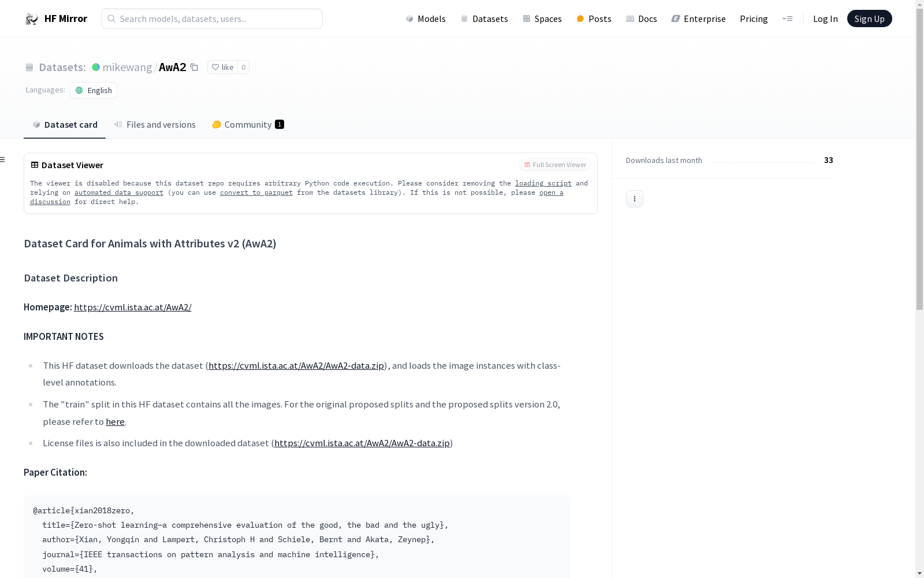
Task: Click the Dataset Viewer table icon
Action: [x=35, y=165]
